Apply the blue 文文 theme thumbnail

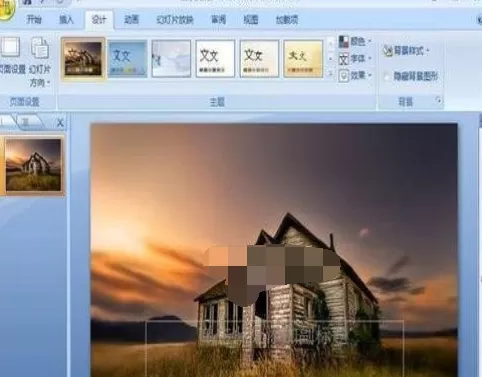point(127,59)
